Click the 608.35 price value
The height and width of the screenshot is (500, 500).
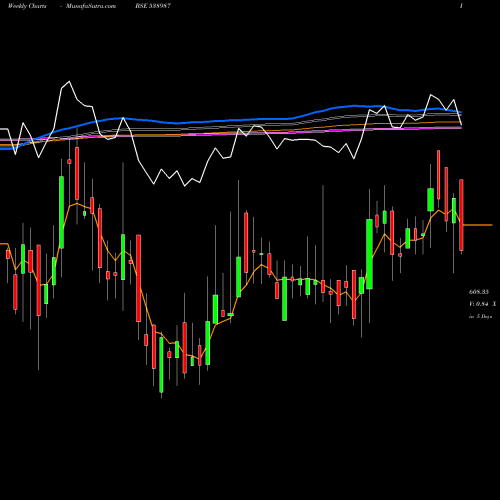pos(479,292)
